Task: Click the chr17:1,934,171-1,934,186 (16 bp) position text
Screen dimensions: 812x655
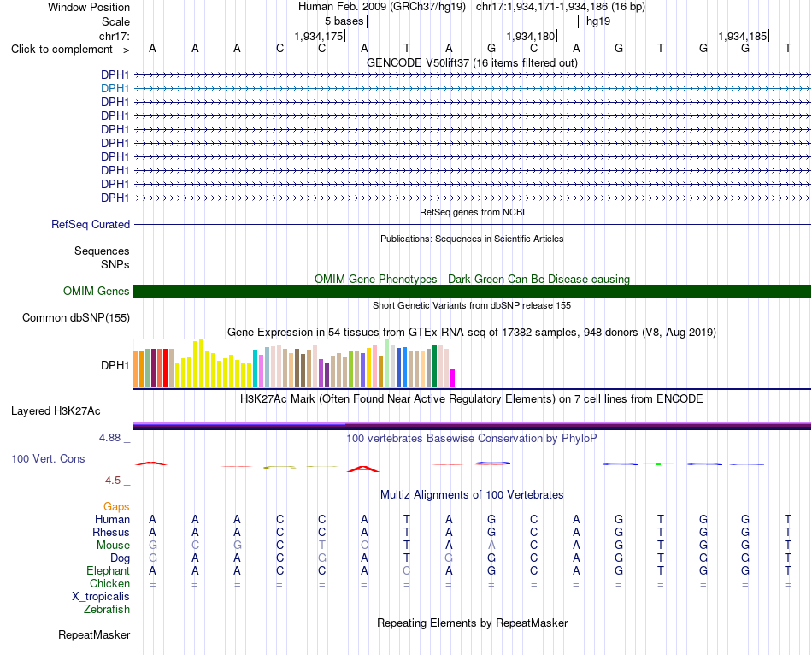Action: [561, 7]
